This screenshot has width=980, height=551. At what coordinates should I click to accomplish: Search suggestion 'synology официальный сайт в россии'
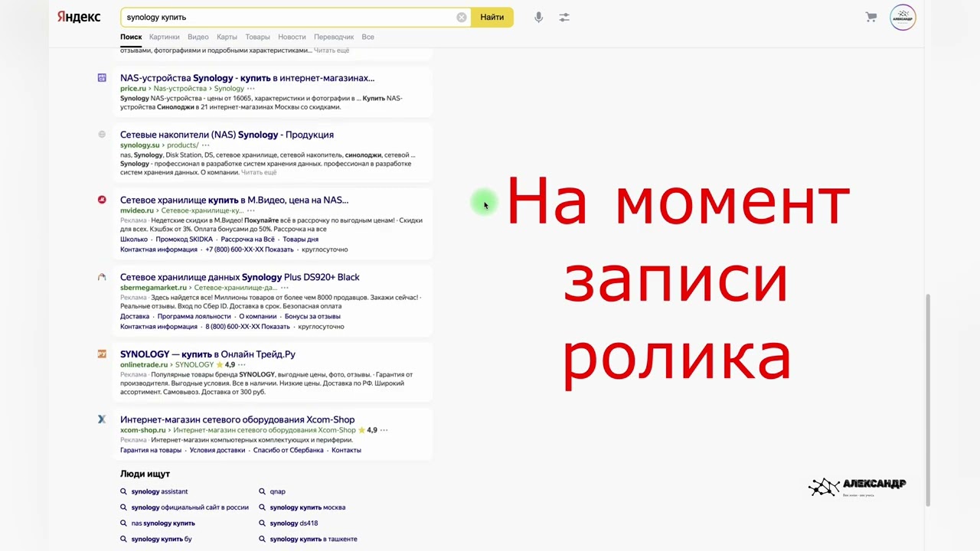click(190, 507)
